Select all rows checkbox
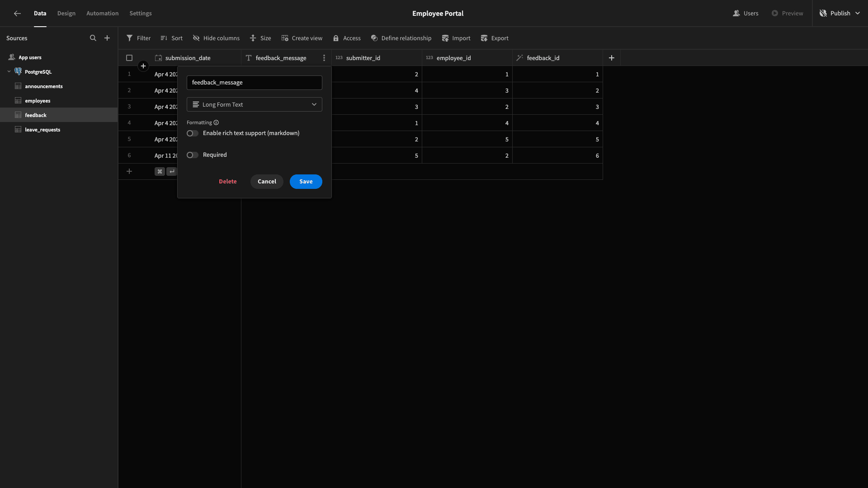The width and height of the screenshot is (868, 488). click(129, 58)
